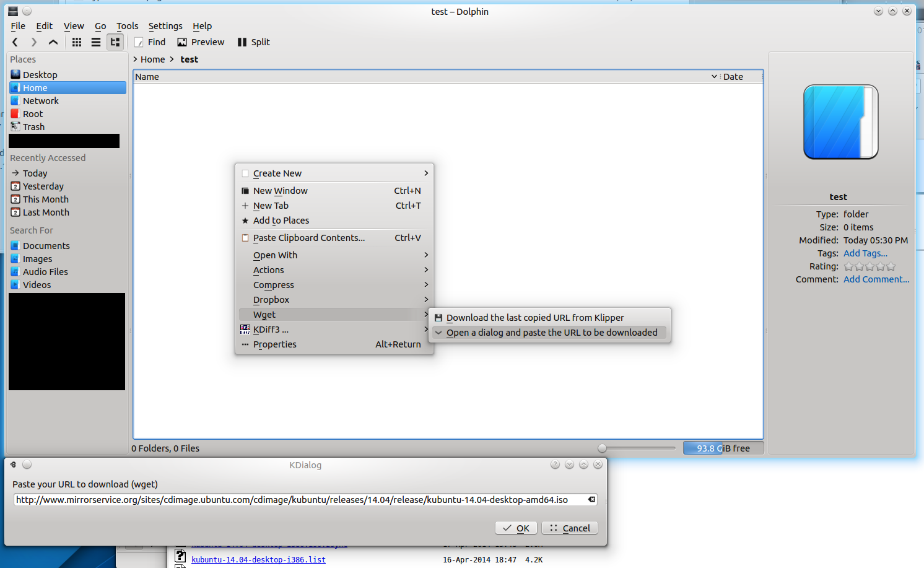
Task: Click the 93.8 GiB free space bar
Action: [x=723, y=448]
